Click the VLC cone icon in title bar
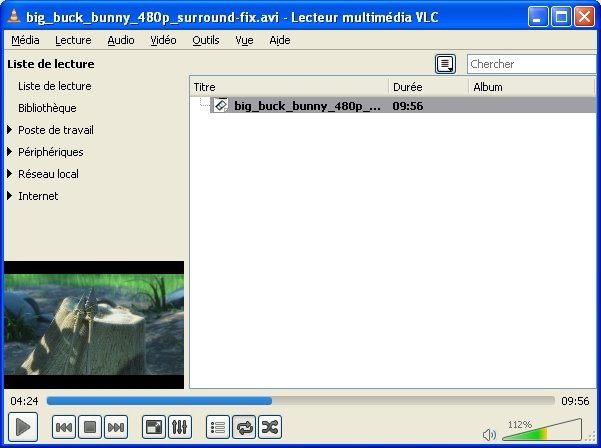601x448 pixels. pos(14,16)
